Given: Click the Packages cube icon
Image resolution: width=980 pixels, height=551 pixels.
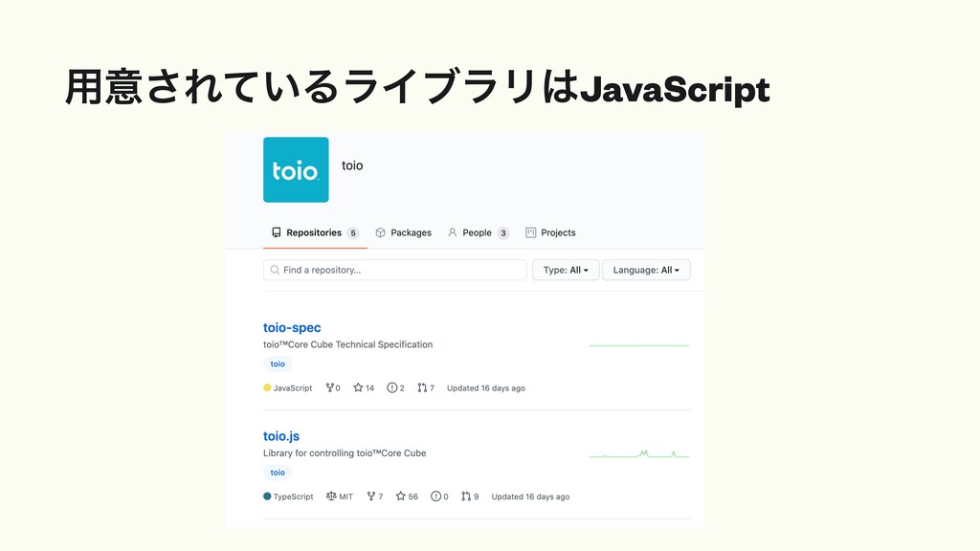Looking at the screenshot, I should 381,232.
